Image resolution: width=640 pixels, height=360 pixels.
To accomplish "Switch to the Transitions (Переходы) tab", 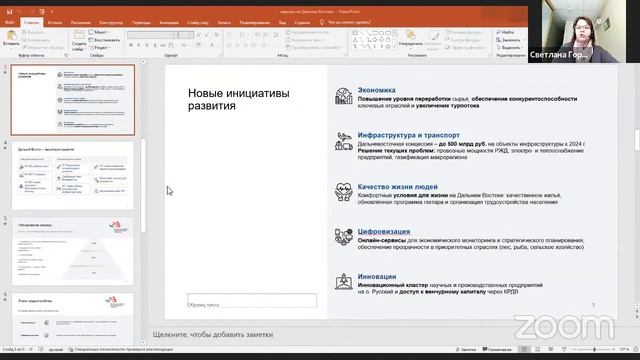I will pyautogui.click(x=141, y=22).
